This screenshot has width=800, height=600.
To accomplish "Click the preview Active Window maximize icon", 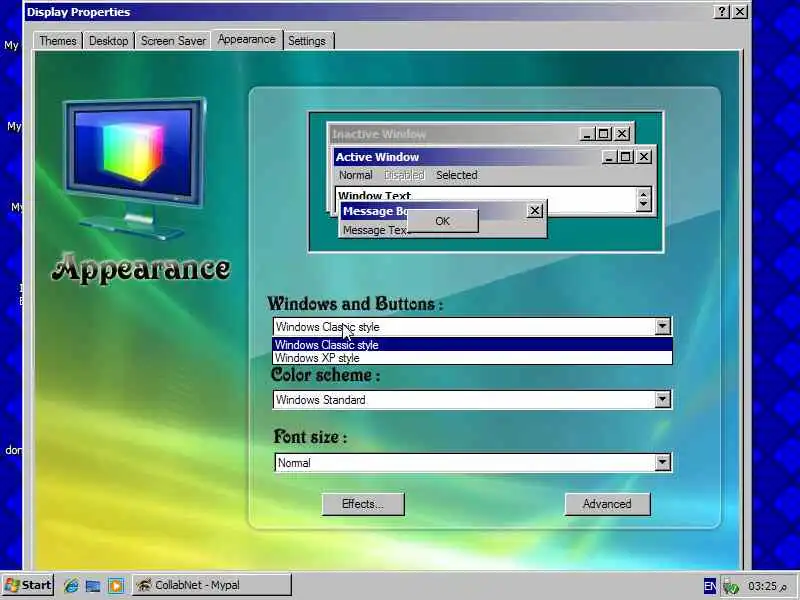I will [626, 157].
